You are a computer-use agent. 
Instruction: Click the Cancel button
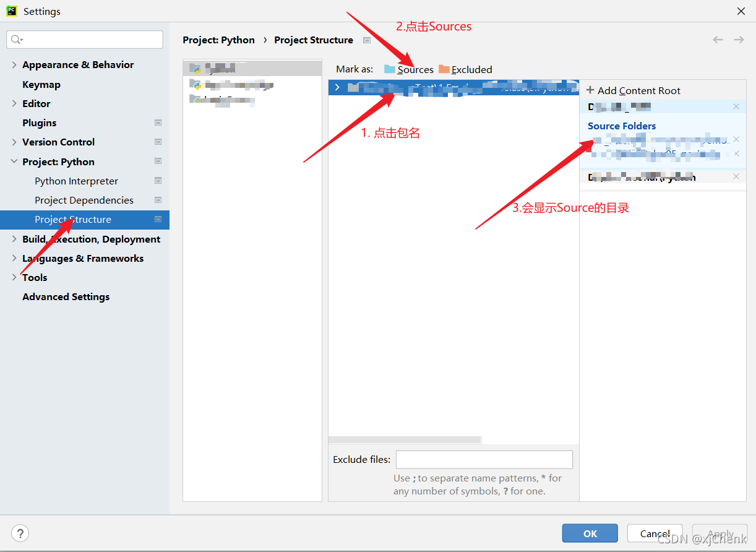(x=655, y=533)
